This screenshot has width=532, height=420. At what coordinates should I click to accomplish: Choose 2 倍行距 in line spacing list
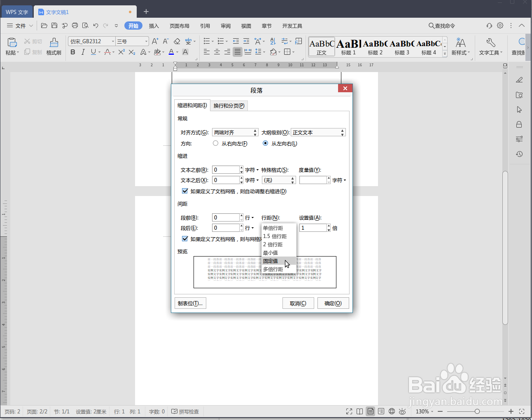point(279,244)
